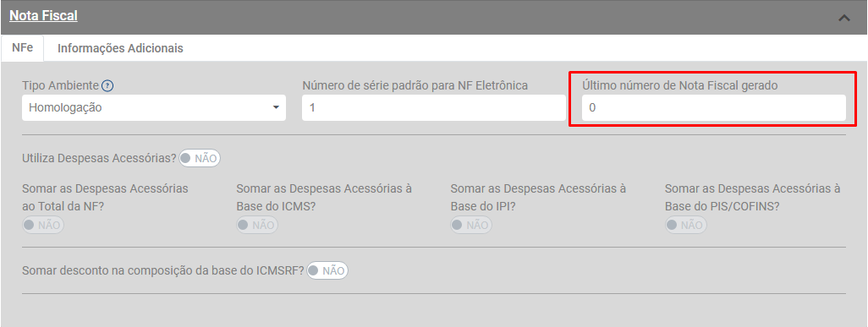Viewport: 868px width, 327px height.
Task: Enable Somar Despesas Acessórias à Base do IPI
Action: [x=471, y=226]
